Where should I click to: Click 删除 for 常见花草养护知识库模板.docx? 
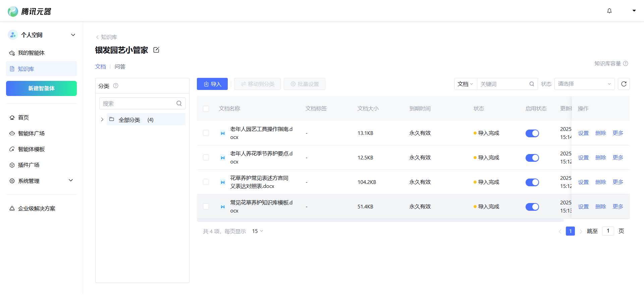[600, 207]
